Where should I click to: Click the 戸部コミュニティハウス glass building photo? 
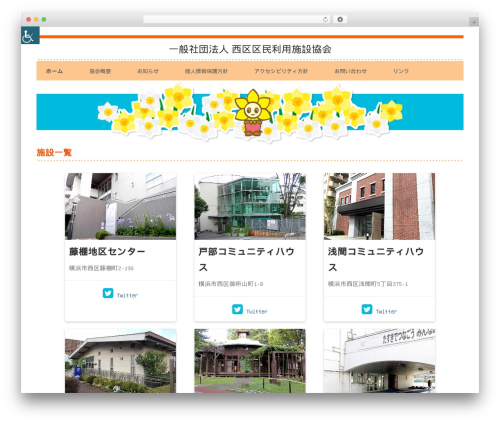point(250,206)
